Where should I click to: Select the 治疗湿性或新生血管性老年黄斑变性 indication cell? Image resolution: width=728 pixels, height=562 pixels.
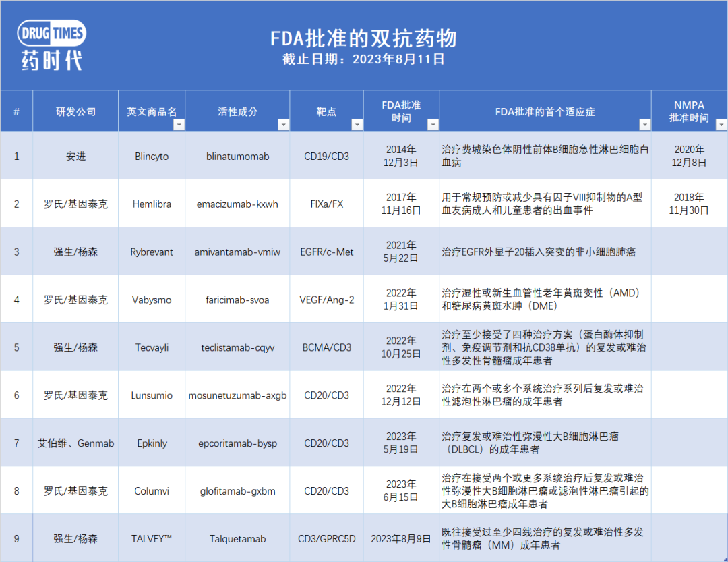[545, 300]
